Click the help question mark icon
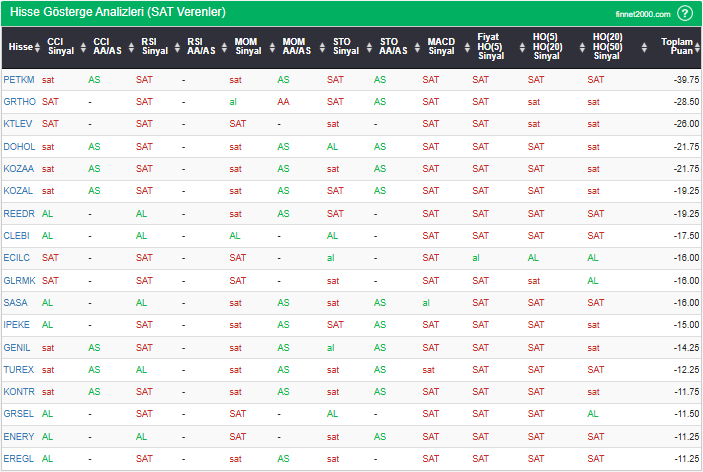Screen dimensions: 703x472 685,13
